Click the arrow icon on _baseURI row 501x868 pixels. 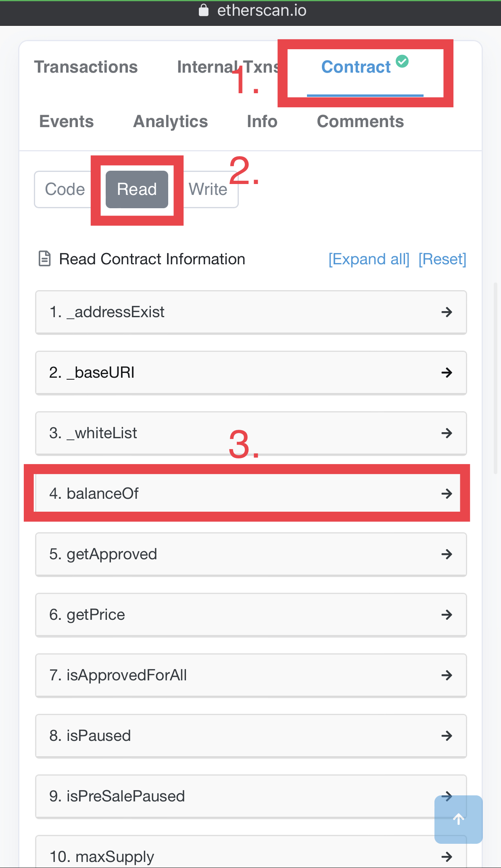coord(447,372)
